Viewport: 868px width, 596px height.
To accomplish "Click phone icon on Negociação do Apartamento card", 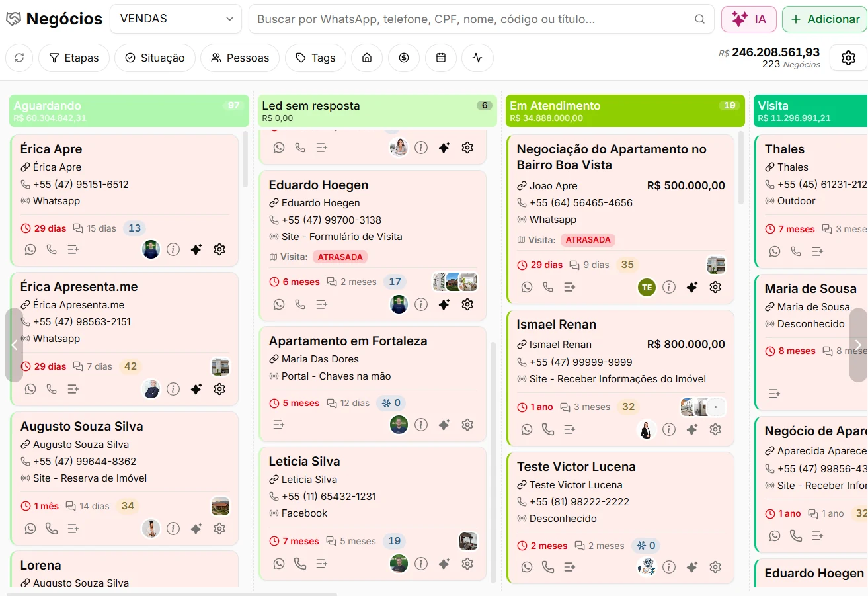I will [548, 287].
